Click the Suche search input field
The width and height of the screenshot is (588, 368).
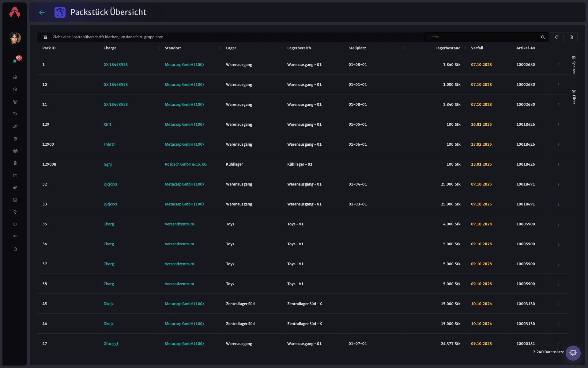(483, 37)
